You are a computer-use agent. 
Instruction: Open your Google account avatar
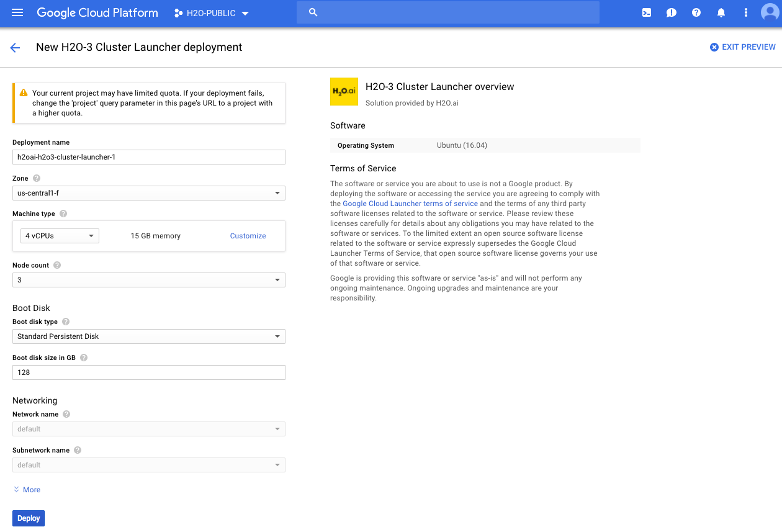[768, 12]
